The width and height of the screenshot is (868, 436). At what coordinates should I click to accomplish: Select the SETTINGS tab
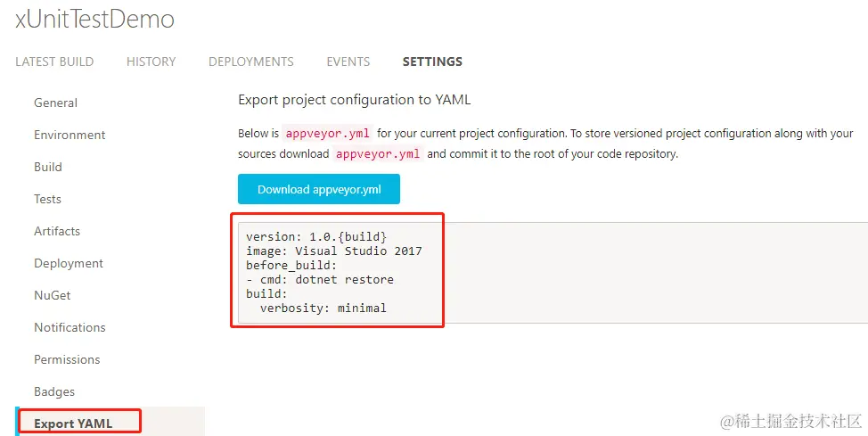pyautogui.click(x=432, y=62)
